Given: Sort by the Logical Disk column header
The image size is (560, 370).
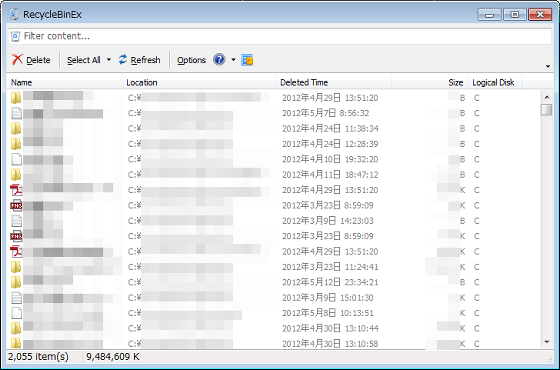Looking at the screenshot, I should (495, 82).
